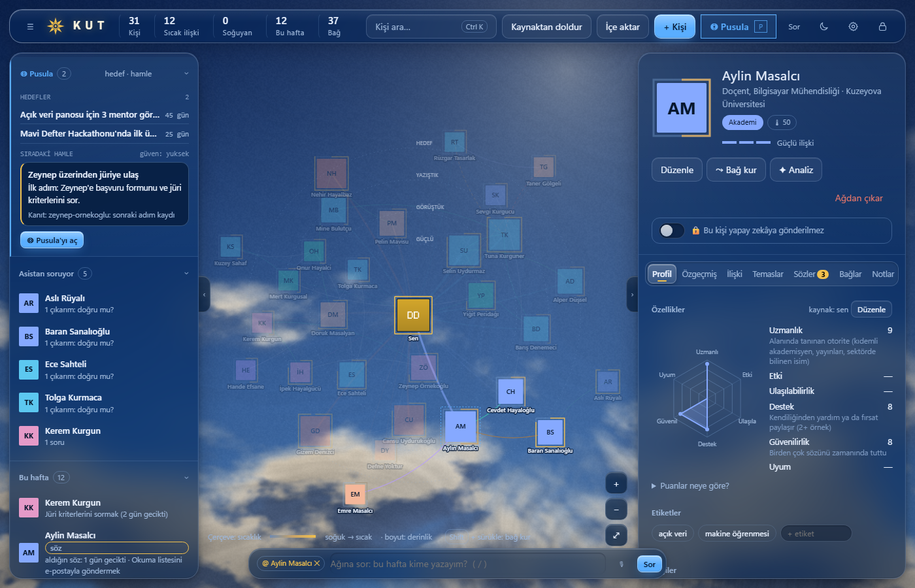Click 'Ağdan çıkar' link
The image size is (915, 588).
pyautogui.click(x=859, y=199)
